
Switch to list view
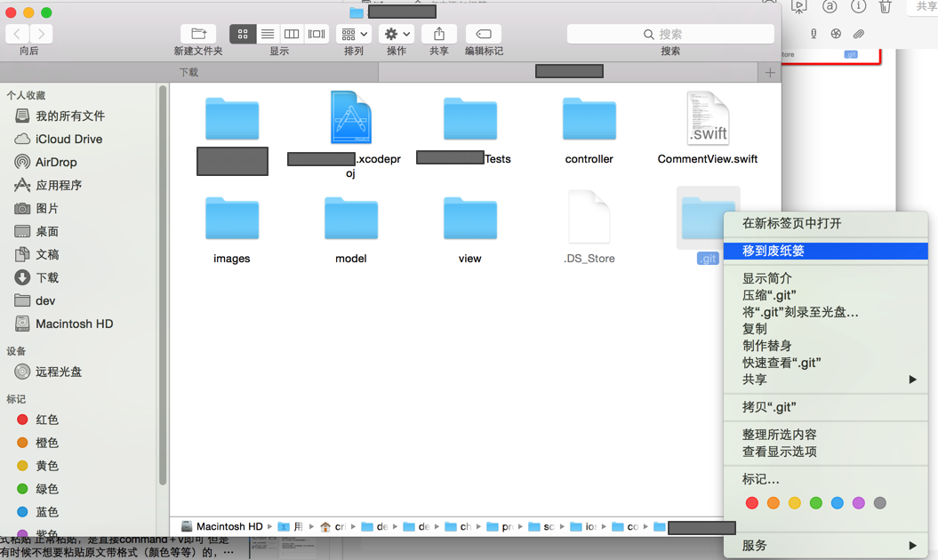(x=268, y=34)
